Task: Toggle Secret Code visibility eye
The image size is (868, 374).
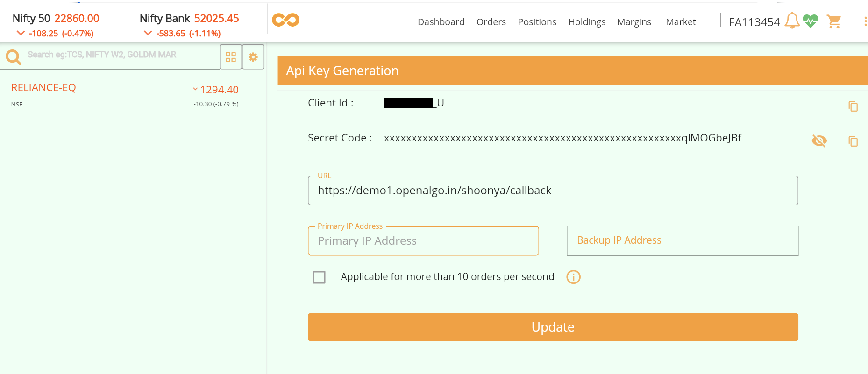Action: click(819, 141)
